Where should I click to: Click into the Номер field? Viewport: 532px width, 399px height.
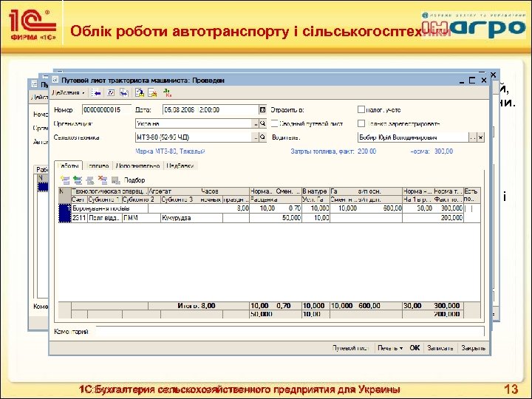pos(106,109)
